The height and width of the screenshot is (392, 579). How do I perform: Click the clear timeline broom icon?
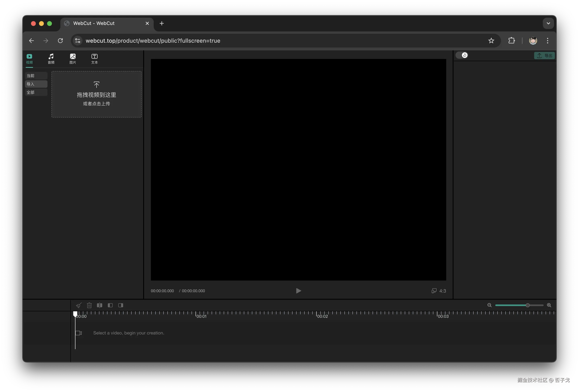pos(79,305)
